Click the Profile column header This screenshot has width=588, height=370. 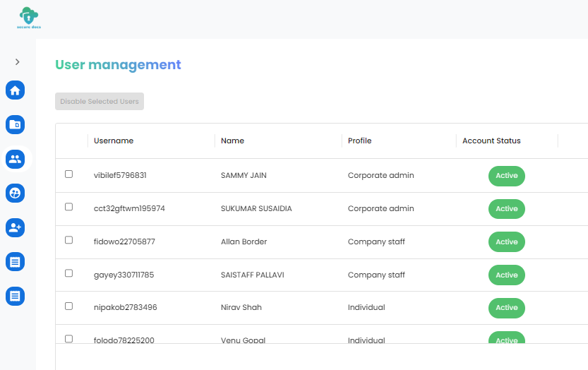359,141
